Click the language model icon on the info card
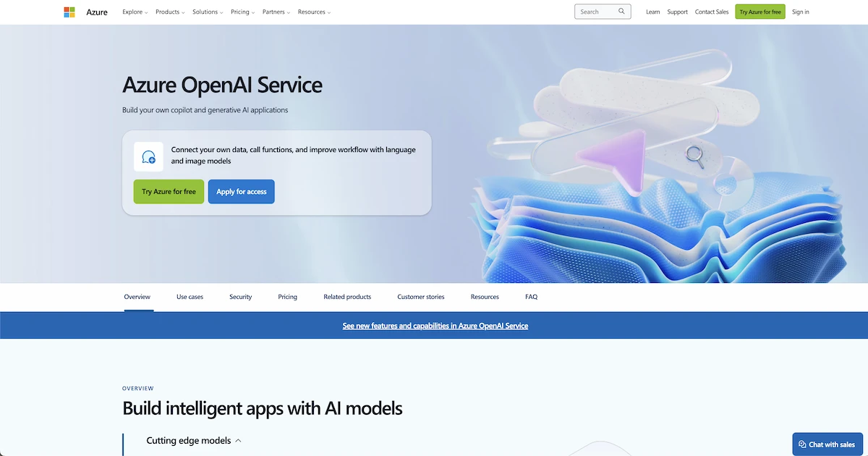This screenshot has height=456, width=868. click(148, 156)
